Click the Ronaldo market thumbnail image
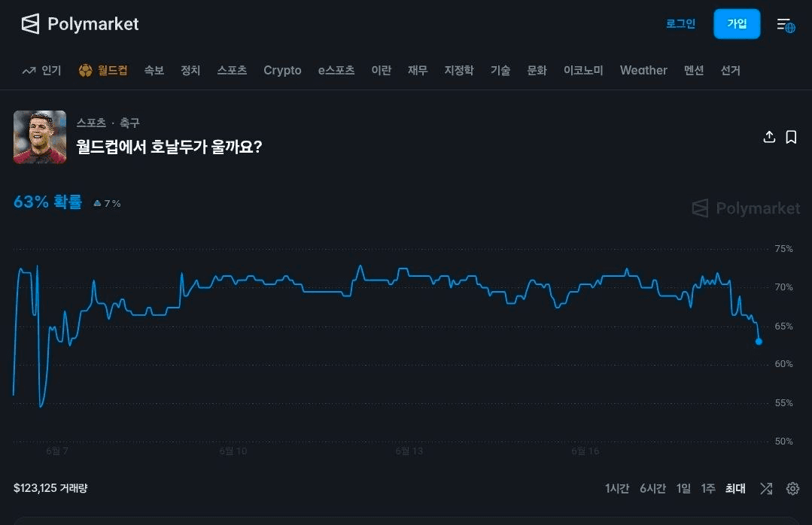The height and width of the screenshot is (525, 812). pos(40,137)
